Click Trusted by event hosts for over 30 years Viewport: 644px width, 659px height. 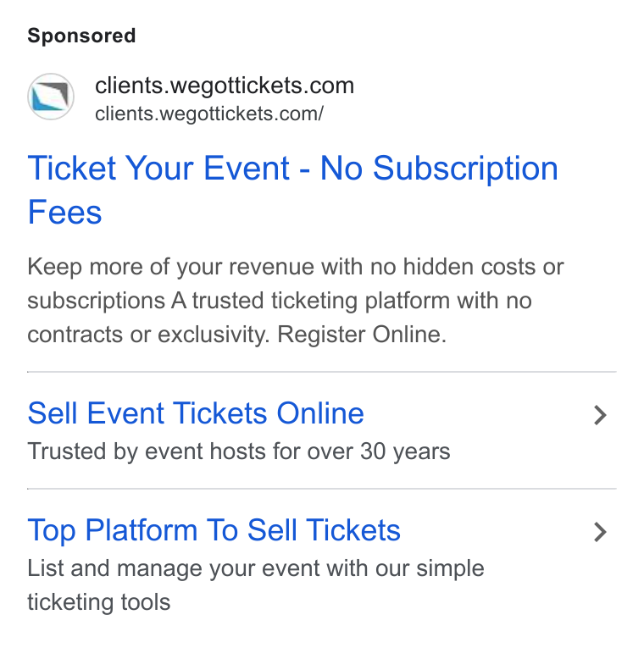tap(239, 452)
